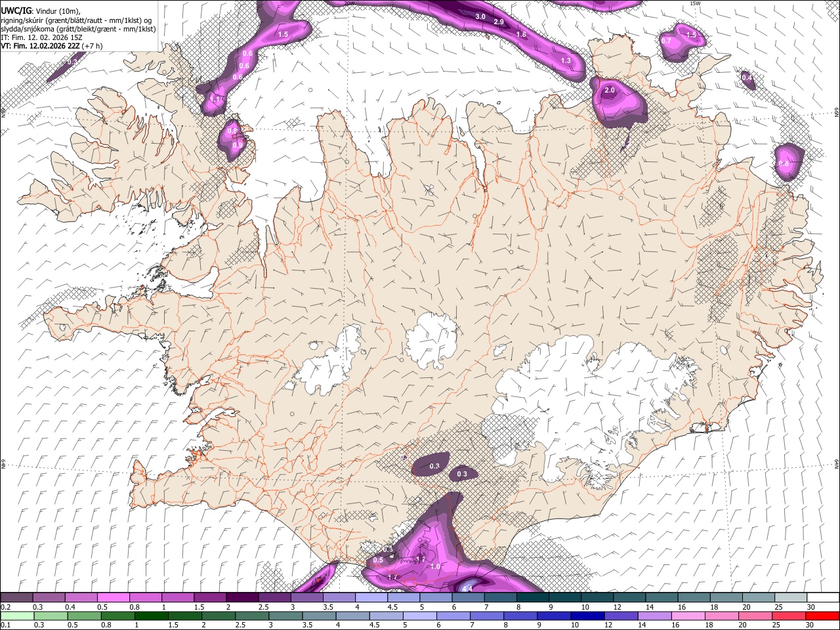Click the 1.3 precipitation value off the north coast

pyautogui.click(x=566, y=60)
